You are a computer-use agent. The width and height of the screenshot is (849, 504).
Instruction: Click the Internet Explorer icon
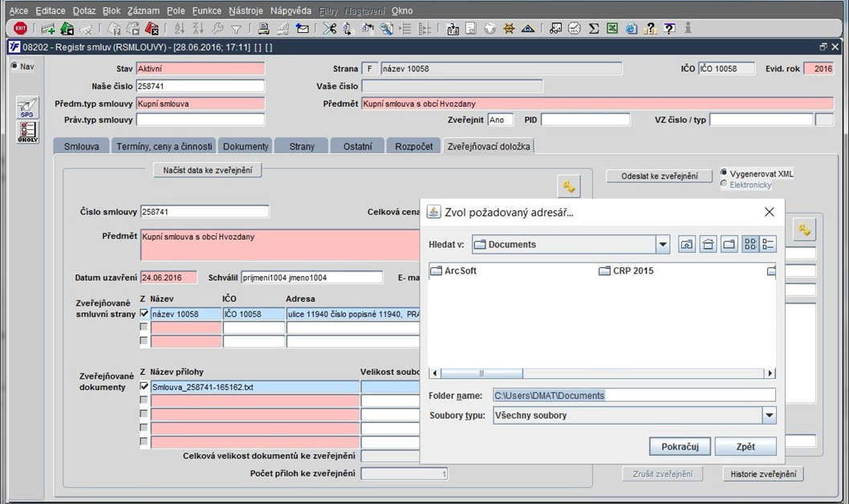click(x=632, y=29)
